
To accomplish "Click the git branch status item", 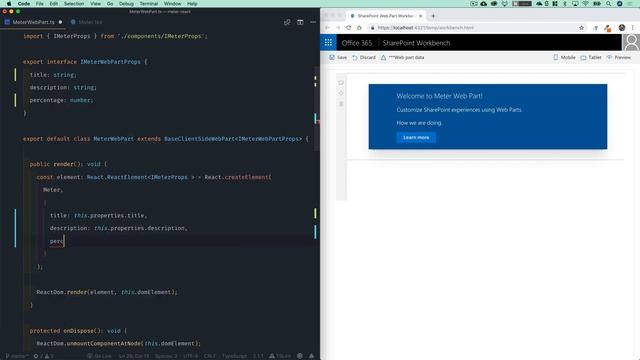I will [16, 356].
